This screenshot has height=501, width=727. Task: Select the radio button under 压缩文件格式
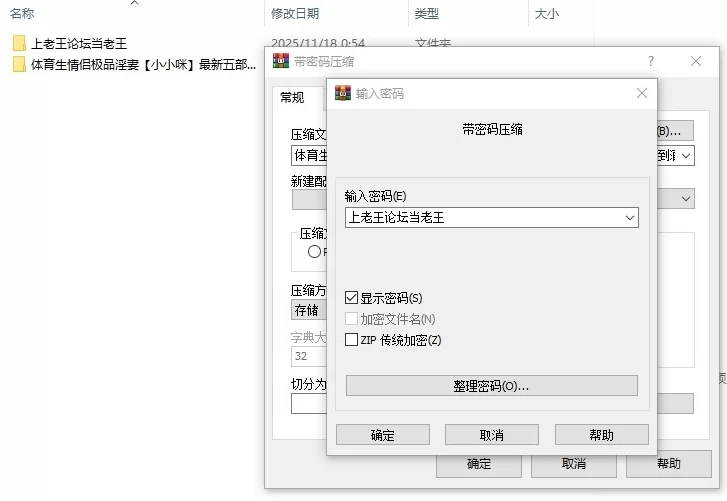(x=314, y=252)
